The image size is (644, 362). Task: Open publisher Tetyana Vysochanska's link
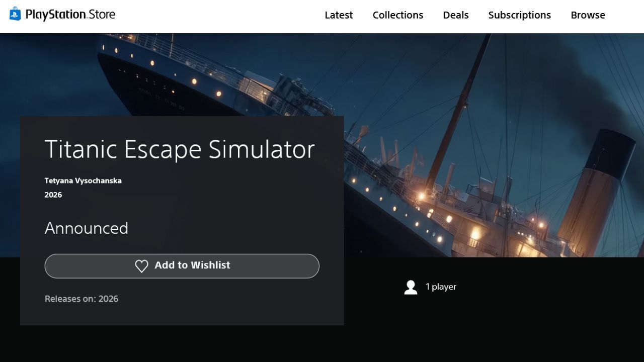pos(83,180)
